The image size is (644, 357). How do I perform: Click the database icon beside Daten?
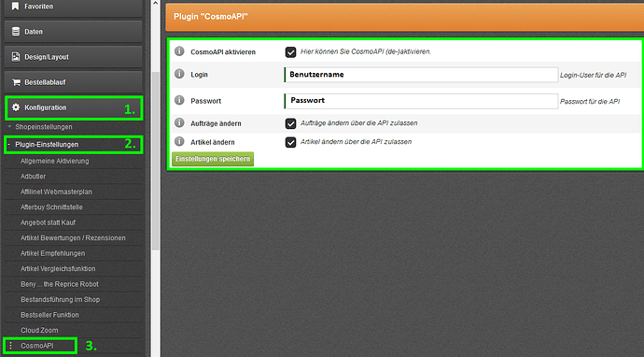click(x=16, y=32)
